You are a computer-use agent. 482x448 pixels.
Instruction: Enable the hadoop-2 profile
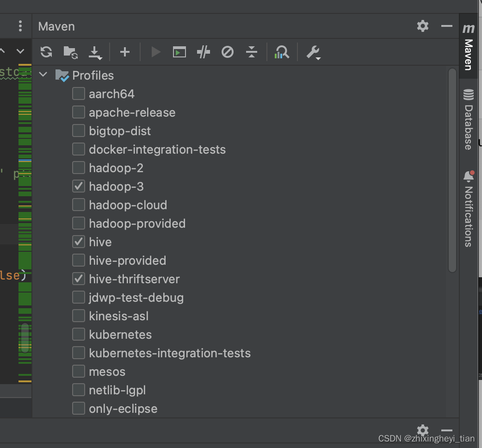(x=79, y=168)
